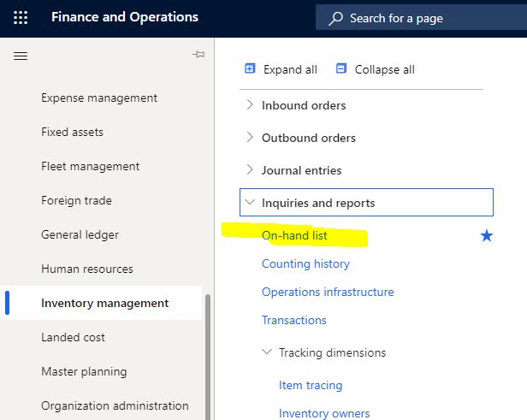Screen dimensions: 527x420
Task: Select the General ledger module
Action: 80,234
